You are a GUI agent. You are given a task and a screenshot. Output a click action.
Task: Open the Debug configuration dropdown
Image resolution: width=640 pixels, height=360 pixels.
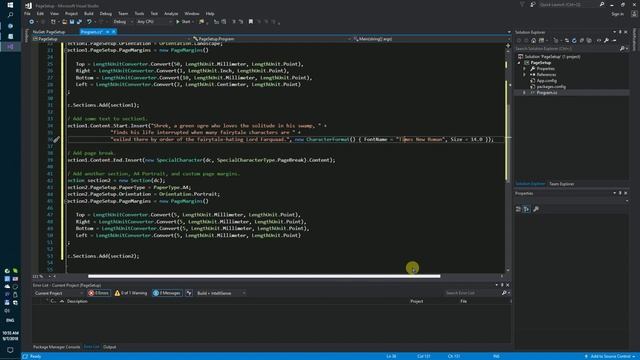pos(122,22)
